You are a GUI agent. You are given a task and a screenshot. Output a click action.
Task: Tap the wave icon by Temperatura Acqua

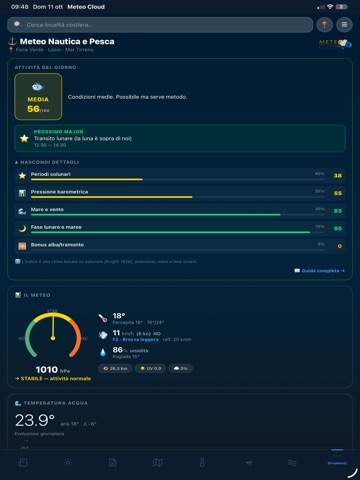point(18,403)
